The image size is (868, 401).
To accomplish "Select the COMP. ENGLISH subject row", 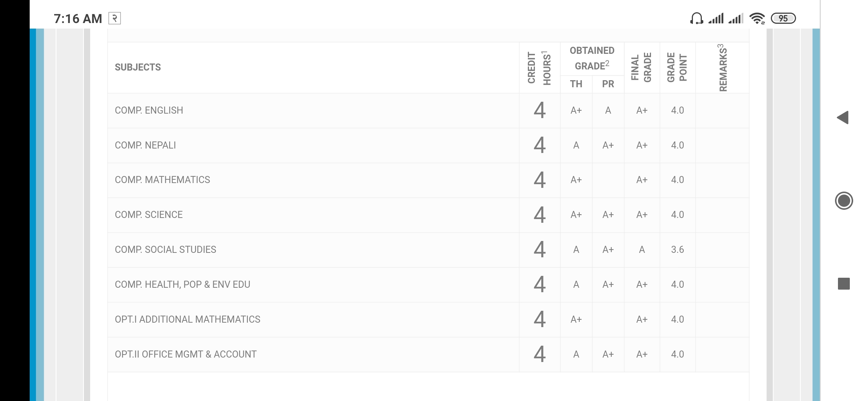I will 149,110.
